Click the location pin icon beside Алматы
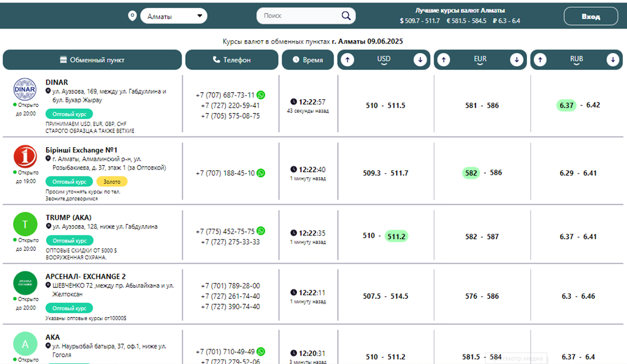 132,16
